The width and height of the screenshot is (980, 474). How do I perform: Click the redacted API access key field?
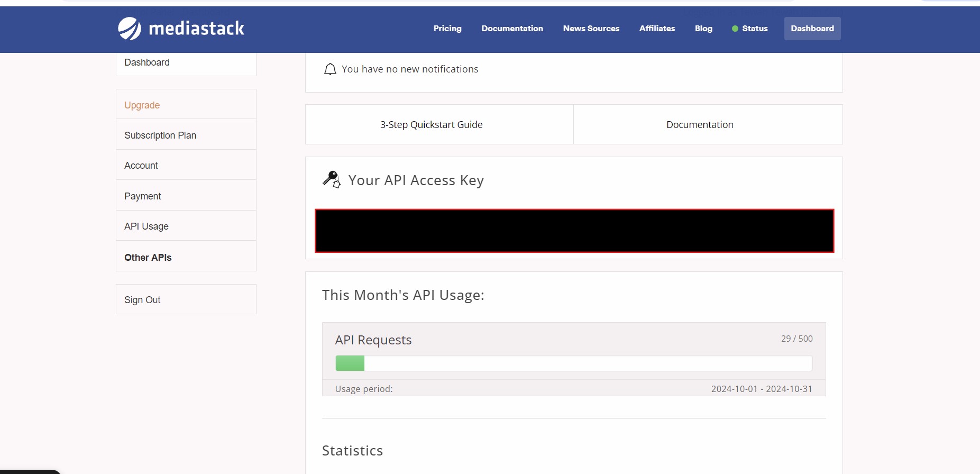click(574, 231)
